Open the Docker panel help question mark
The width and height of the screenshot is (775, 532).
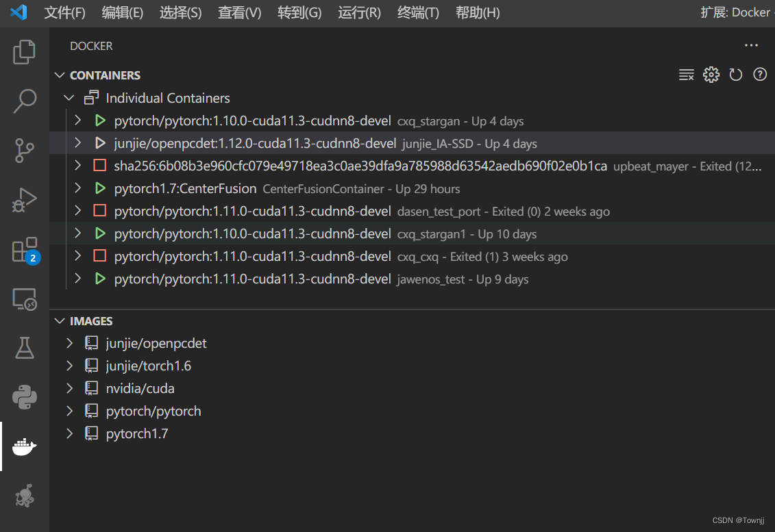760,74
